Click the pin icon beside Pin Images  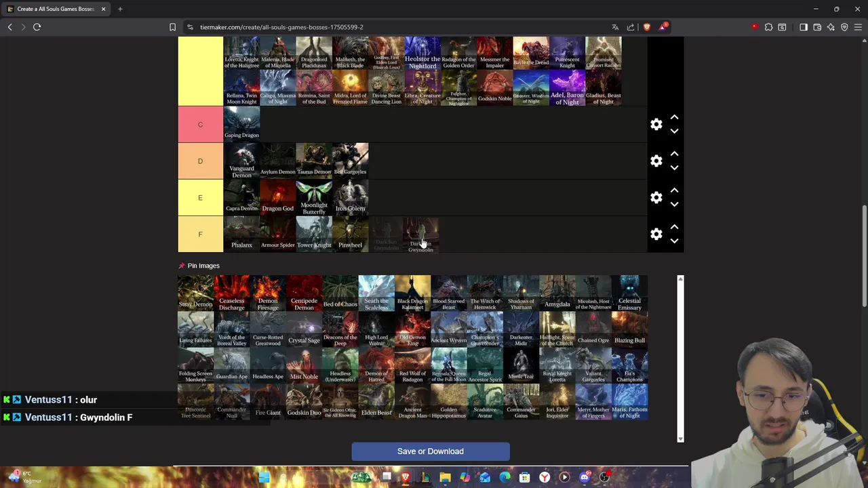tap(181, 266)
